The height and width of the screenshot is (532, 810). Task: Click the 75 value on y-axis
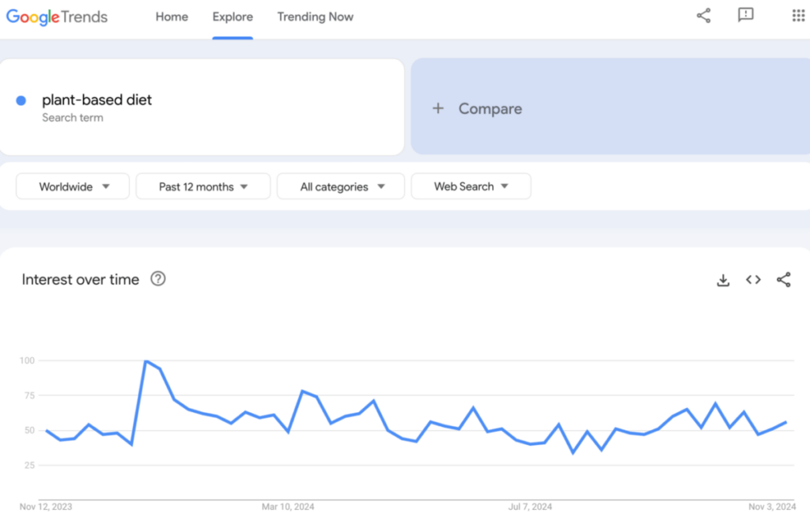click(29, 396)
